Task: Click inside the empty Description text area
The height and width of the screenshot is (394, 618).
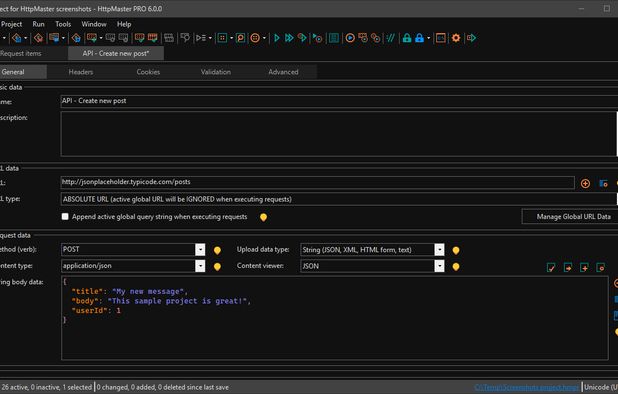Action: (x=339, y=134)
